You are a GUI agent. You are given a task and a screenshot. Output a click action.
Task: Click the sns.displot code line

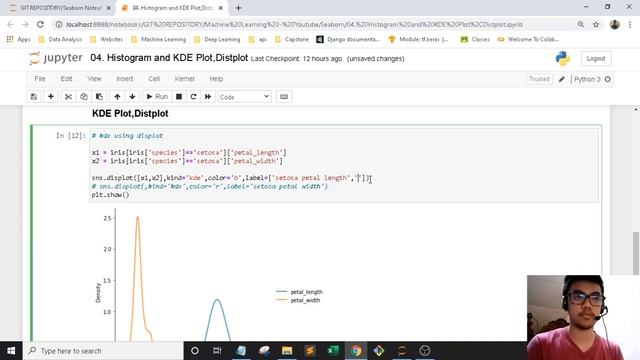[x=231, y=178]
